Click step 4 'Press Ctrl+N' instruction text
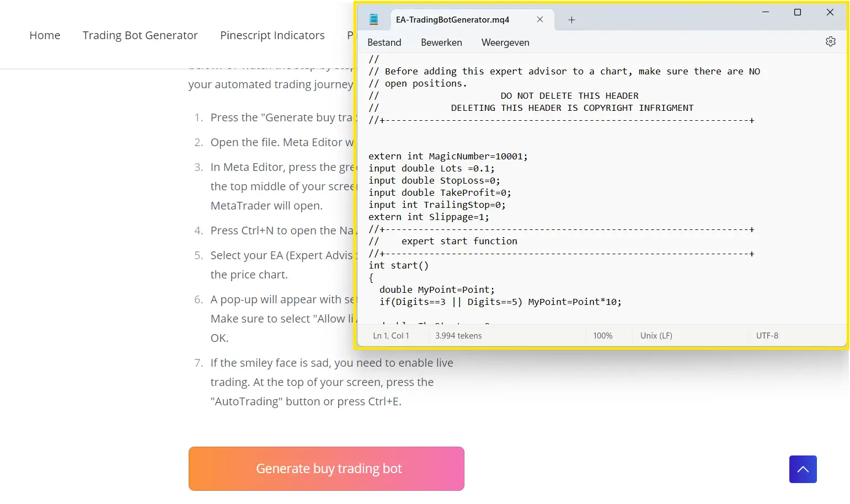 point(282,230)
